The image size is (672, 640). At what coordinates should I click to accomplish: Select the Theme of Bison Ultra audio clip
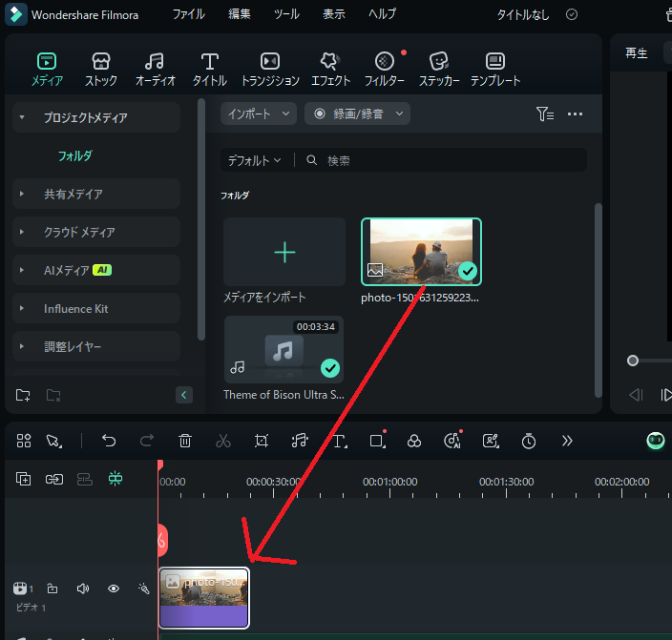[284, 349]
